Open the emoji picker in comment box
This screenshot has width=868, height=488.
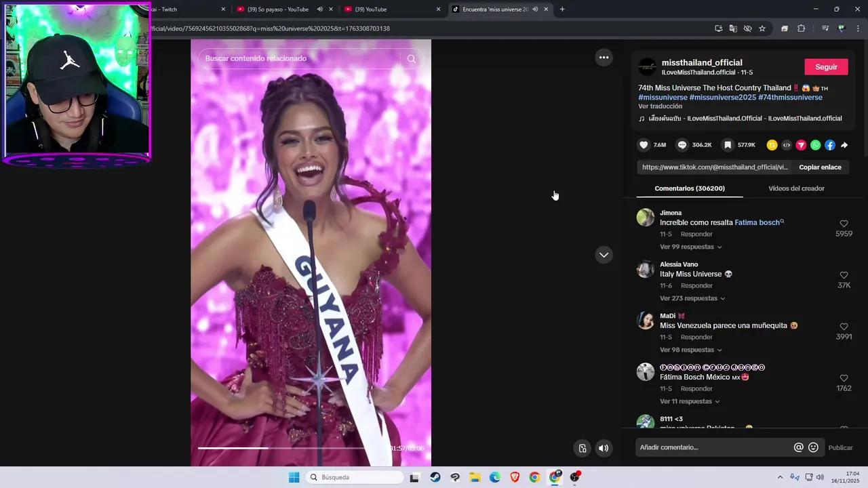tap(813, 447)
